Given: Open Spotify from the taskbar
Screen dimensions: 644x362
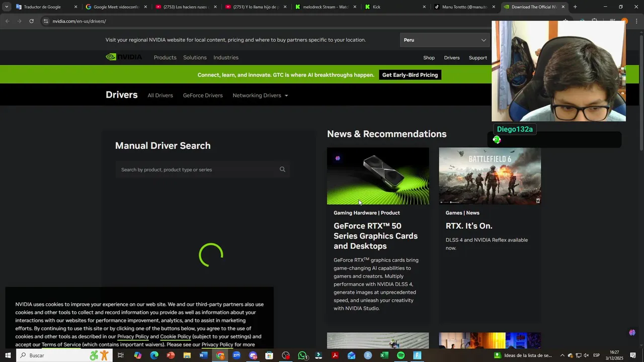Looking at the screenshot, I should pyautogui.click(x=400, y=355).
